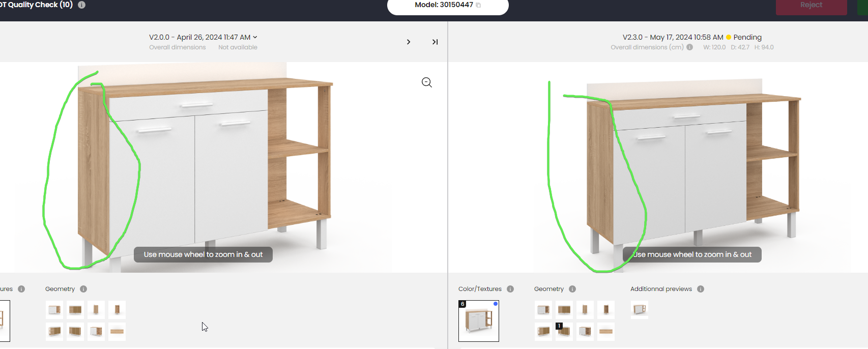Screen dimensions: 868x349
Task: Select right Geometry top-down plank thumbnail
Action: pos(606,331)
